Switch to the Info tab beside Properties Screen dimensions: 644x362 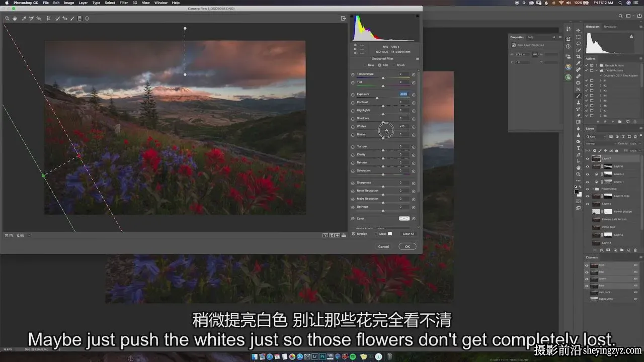pyautogui.click(x=531, y=37)
